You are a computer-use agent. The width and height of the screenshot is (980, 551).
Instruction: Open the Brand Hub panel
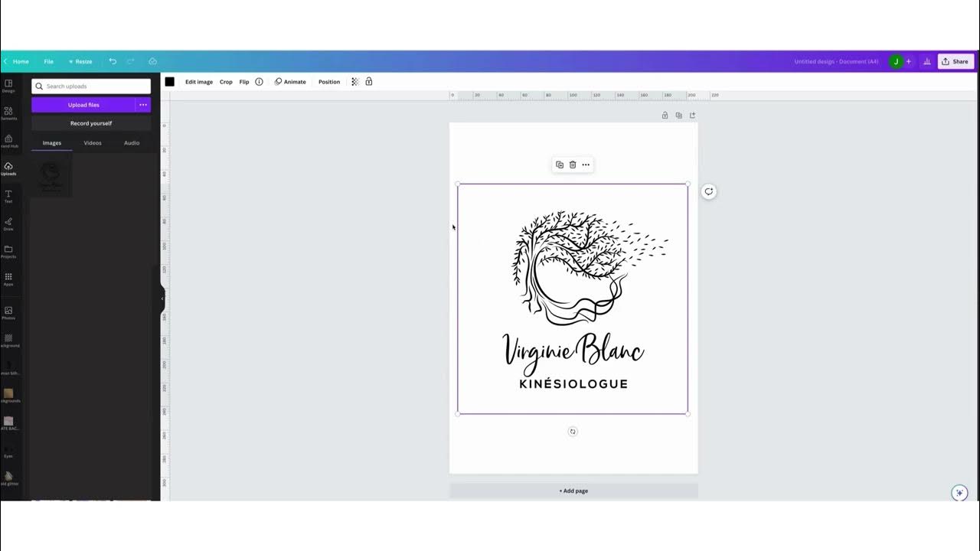[8, 140]
